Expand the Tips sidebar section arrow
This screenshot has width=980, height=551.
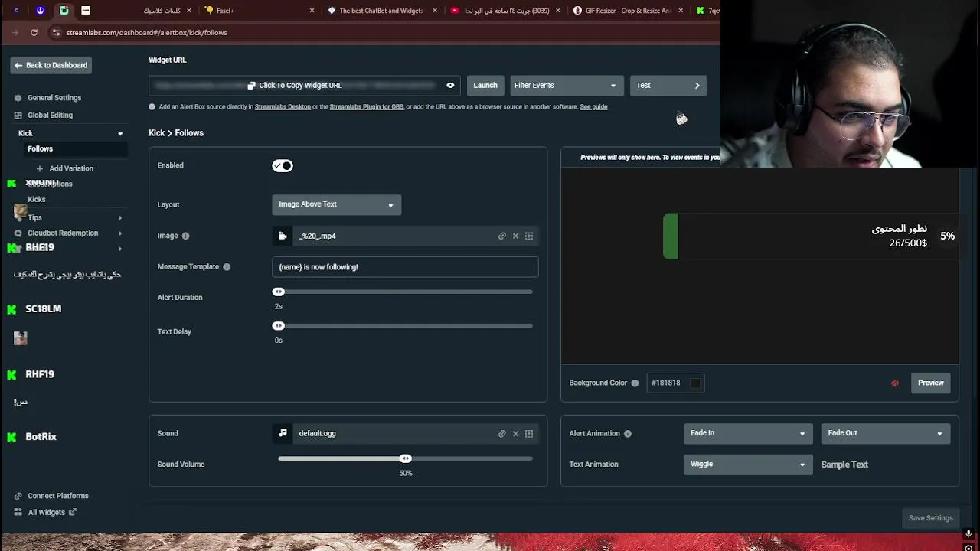pos(120,218)
